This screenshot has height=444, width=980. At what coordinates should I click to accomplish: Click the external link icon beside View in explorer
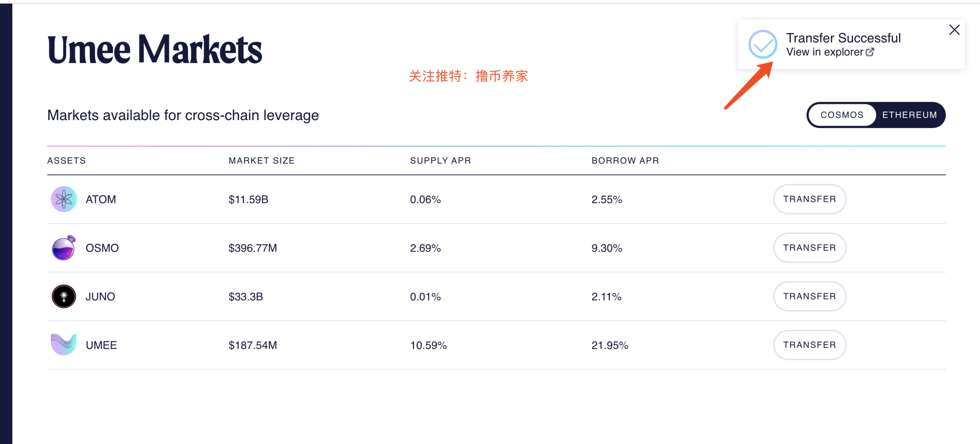[x=870, y=52]
